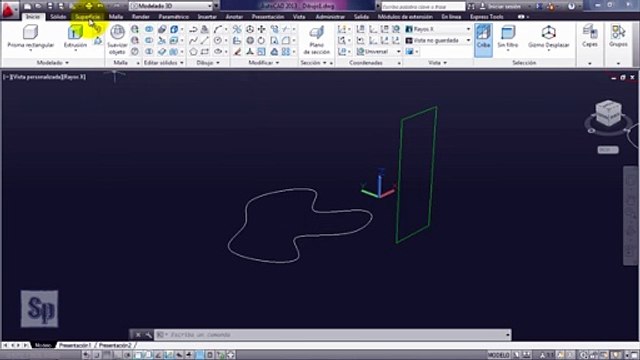The height and width of the screenshot is (360, 640).
Task: Open the Help question mark icon
Action: [571, 6]
